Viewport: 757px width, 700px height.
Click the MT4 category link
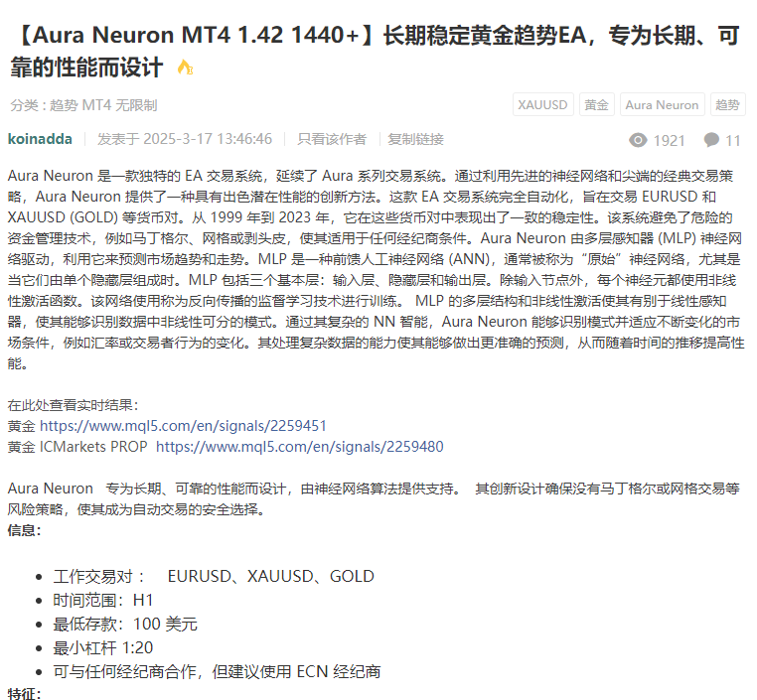pos(96,105)
